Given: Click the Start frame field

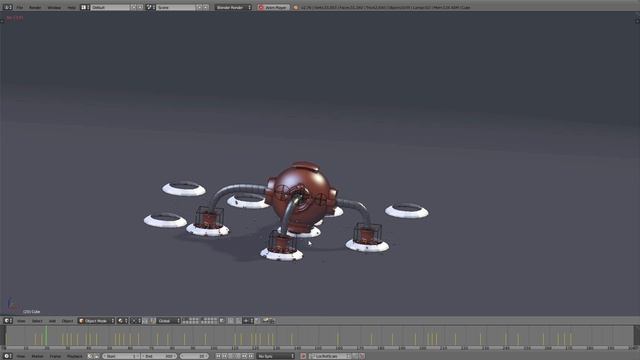Looking at the screenshot, I should [x=121, y=356].
